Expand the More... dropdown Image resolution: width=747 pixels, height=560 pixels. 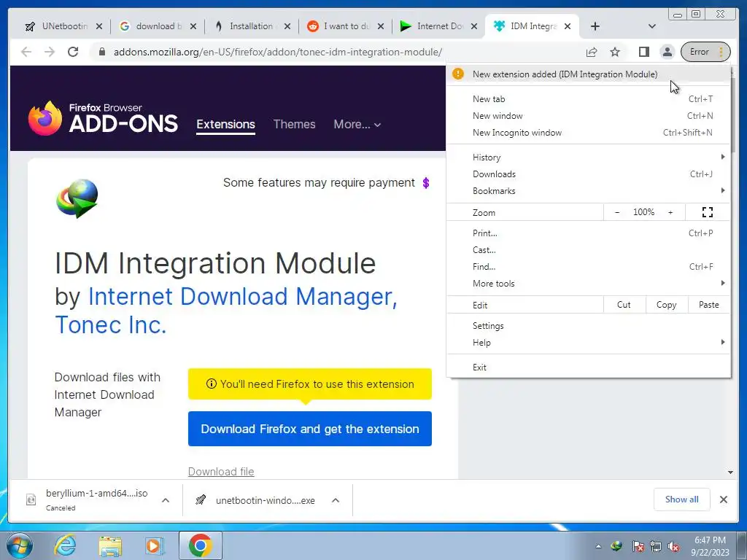coord(357,124)
